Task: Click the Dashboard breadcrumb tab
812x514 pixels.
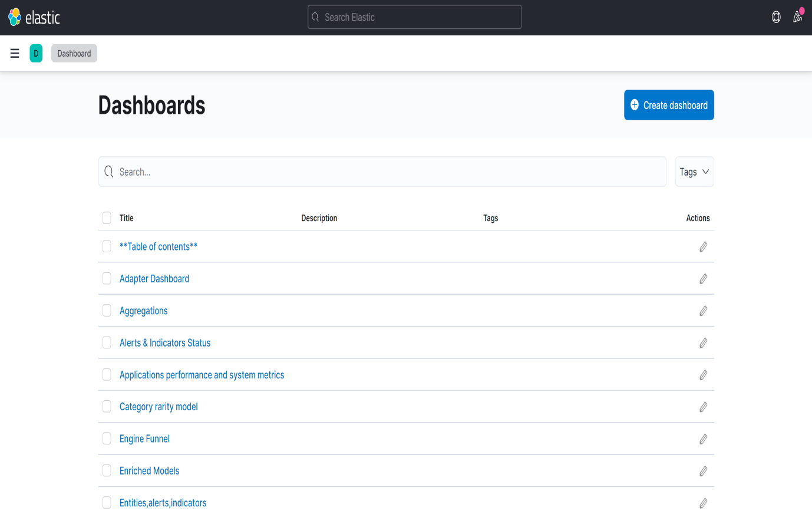Action: click(74, 53)
